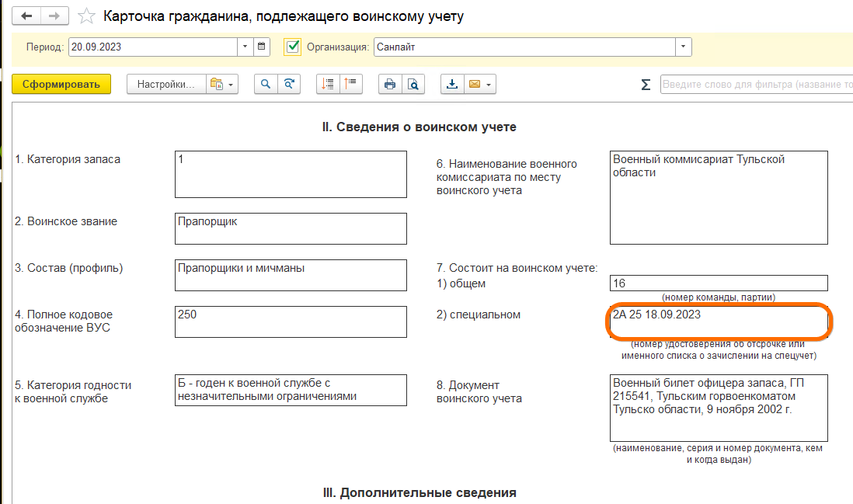Viewport: 853px width, 504px height.
Task: Select Военный комиссариат Тульской области cell
Action: point(719,197)
